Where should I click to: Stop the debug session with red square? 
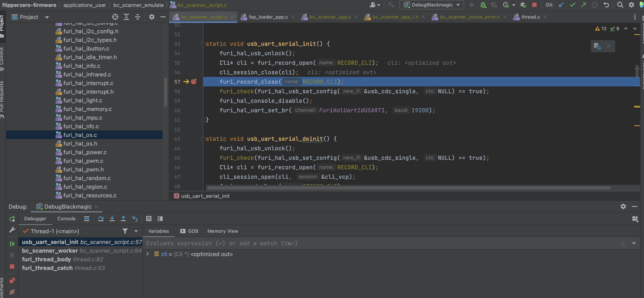click(12, 266)
